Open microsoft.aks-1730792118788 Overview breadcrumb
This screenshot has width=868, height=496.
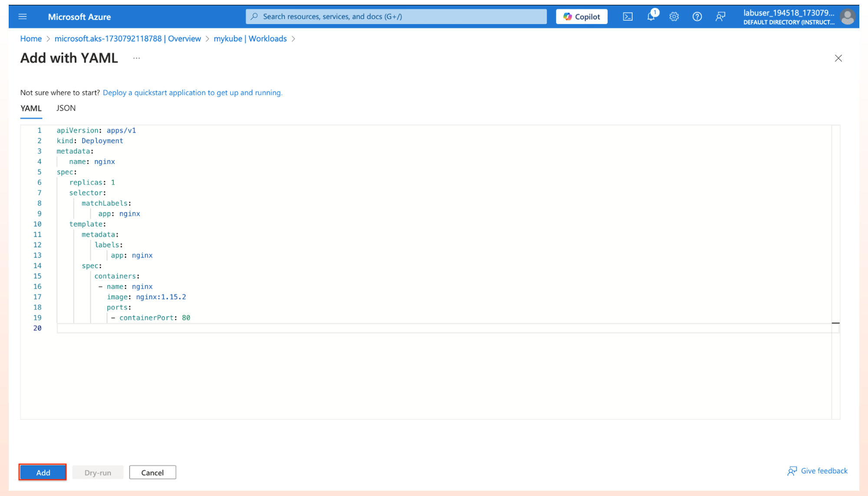pos(128,39)
